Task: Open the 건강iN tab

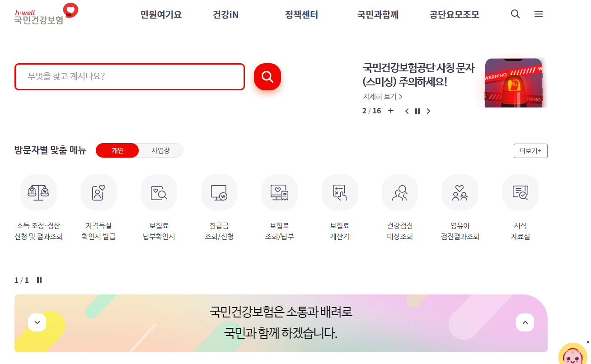Action: (225, 14)
